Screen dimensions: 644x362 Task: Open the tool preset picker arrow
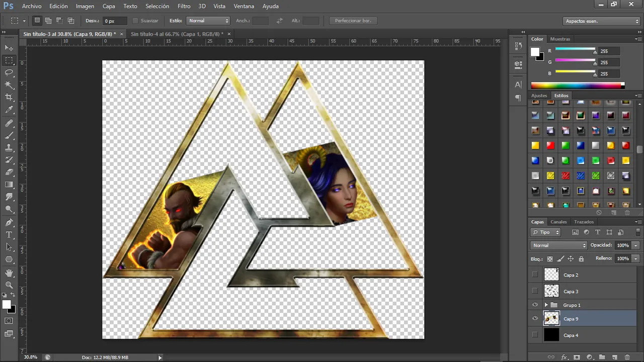24,21
